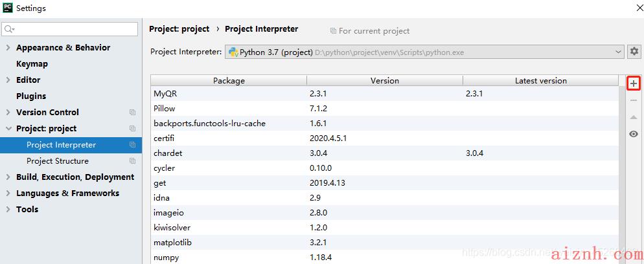Select the certifi package row
This screenshot has width=644, height=264.
(x=384, y=138)
